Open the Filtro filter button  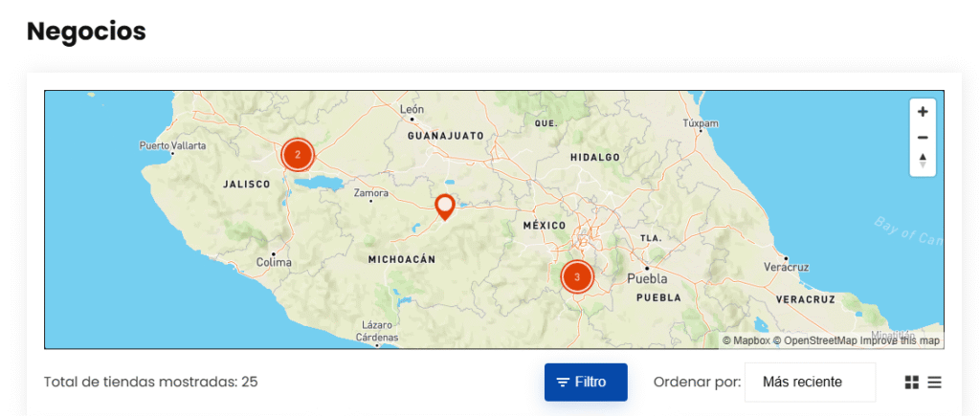(586, 383)
